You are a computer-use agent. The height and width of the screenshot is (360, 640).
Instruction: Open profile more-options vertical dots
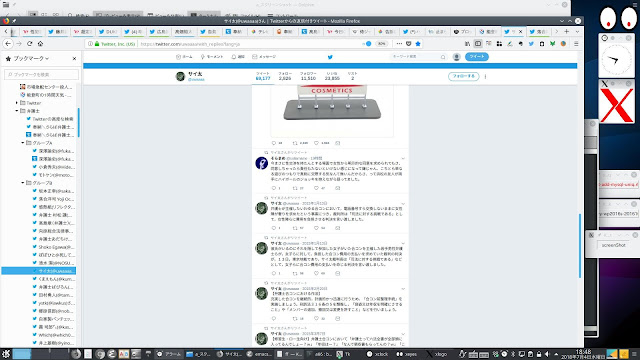point(485,76)
